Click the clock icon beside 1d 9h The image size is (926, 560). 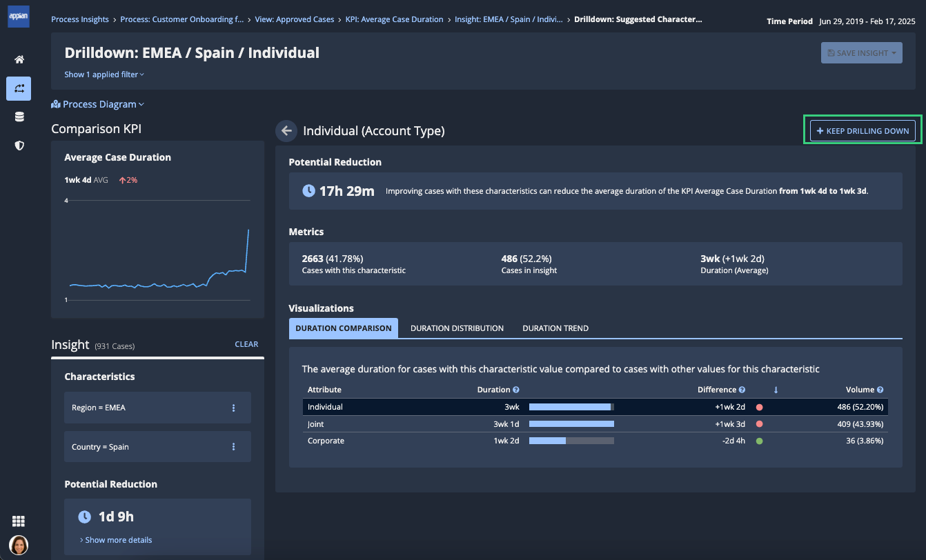[84, 517]
